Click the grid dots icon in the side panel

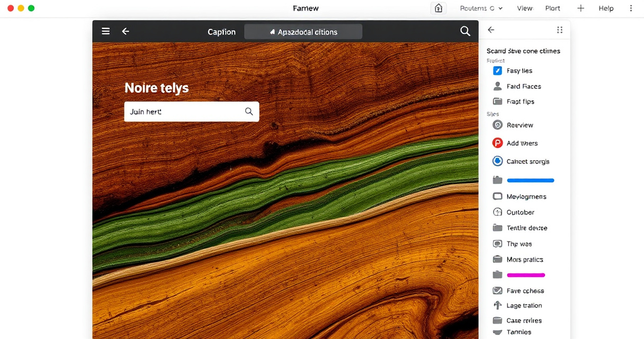tap(559, 30)
